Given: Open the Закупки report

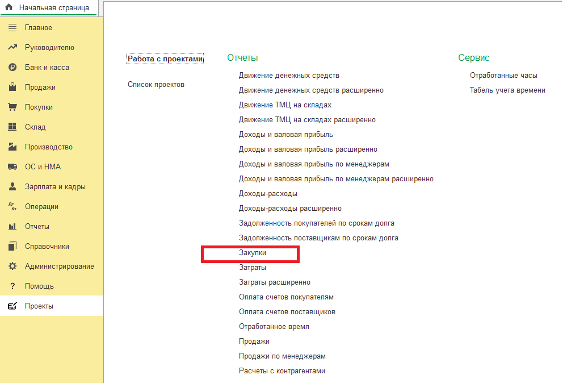Looking at the screenshot, I should (252, 253).
